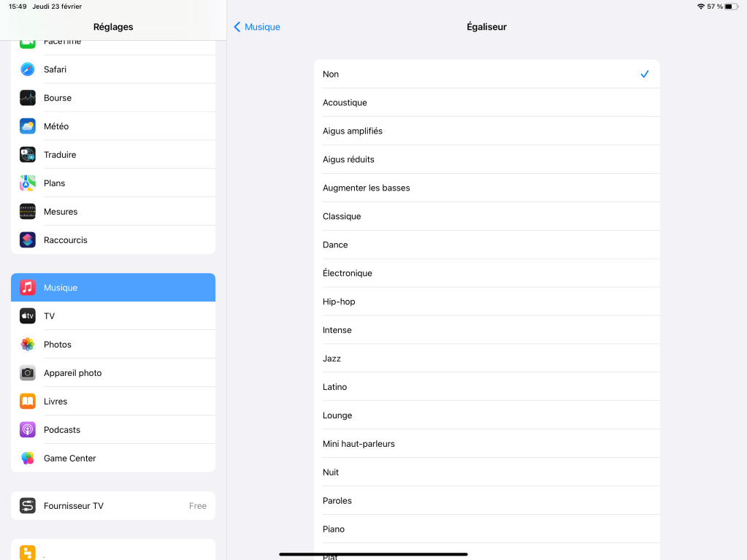Screen dimensions: 747x560
Task: Pick the Hip-hop equalizer preset
Action: pos(486,302)
